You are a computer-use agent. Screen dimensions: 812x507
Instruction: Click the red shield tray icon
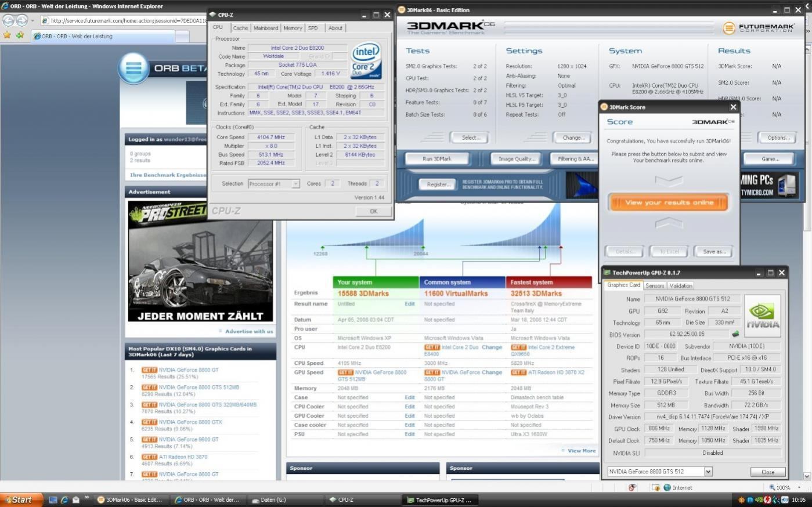(767, 499)
